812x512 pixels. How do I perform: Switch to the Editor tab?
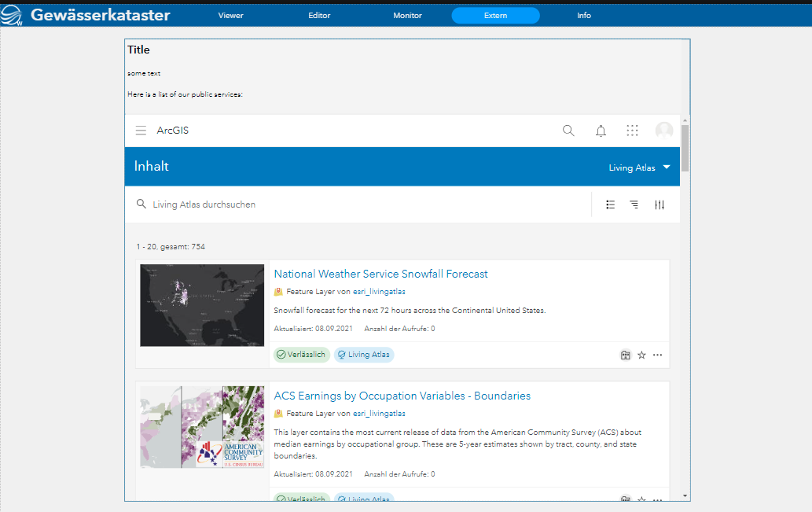click(x=319, y=16)
